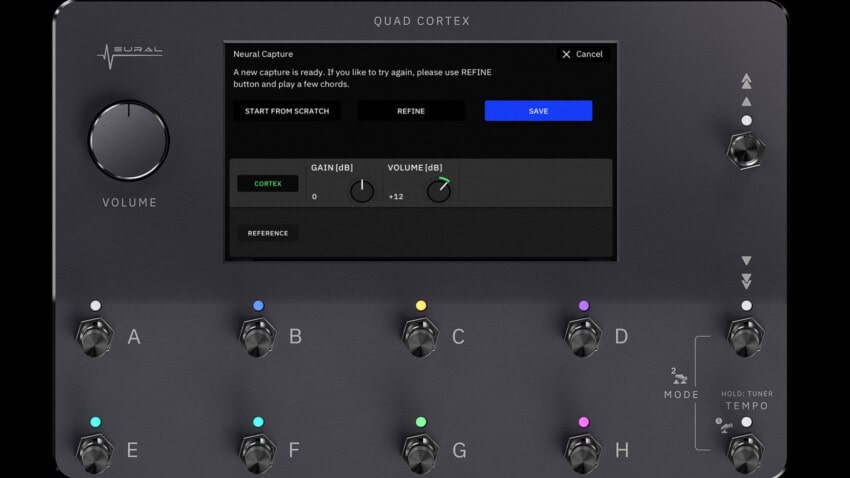Image resolution: width=850 pixels, height=478 pixels.
Task: Click the single up-arrow icon
Action: [x=746, y=101]
